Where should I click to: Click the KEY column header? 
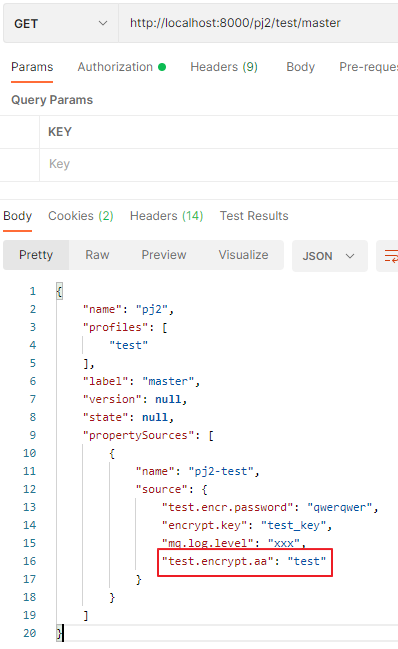pyautogui.click(x=60, y=132)
